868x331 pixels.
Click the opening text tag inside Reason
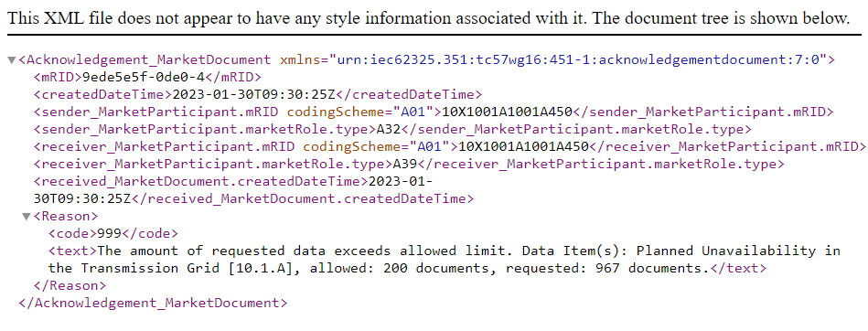[x=73, y=251]
